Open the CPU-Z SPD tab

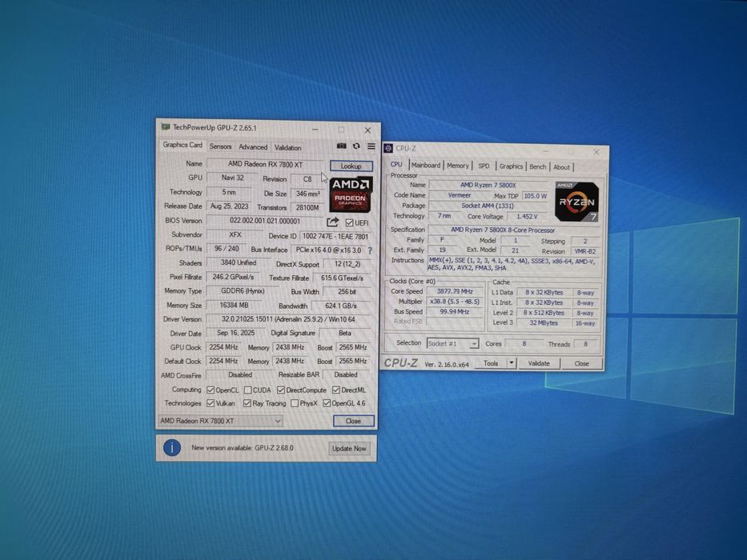tap(484, 166)
